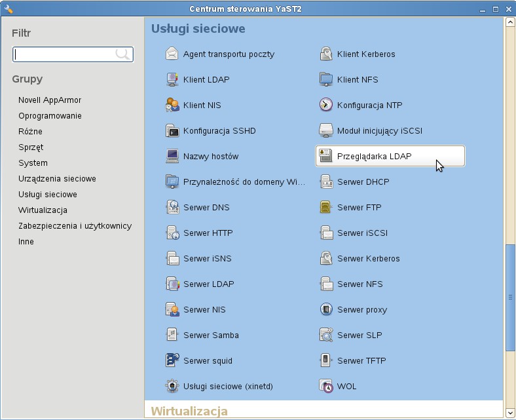The width and height of the screenshot is (516, 420).
Task: Select the Sprzęt group
Action: point(31,147)
